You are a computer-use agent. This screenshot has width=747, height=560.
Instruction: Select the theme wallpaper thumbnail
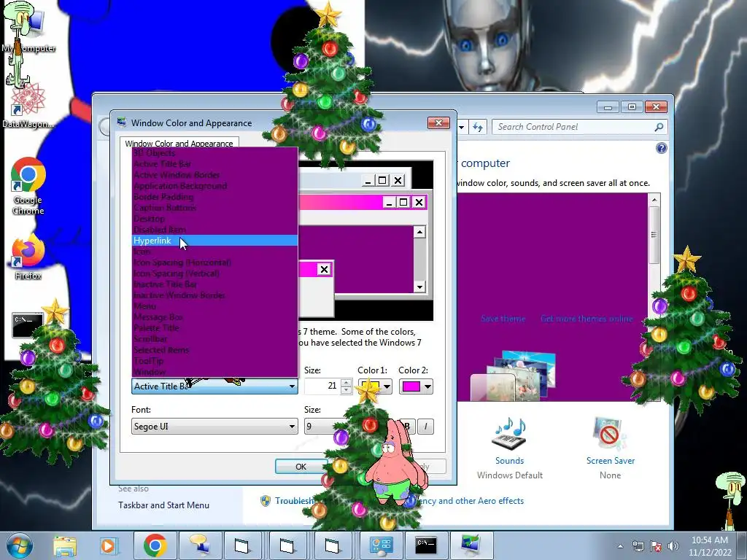[x=513, y=376]
